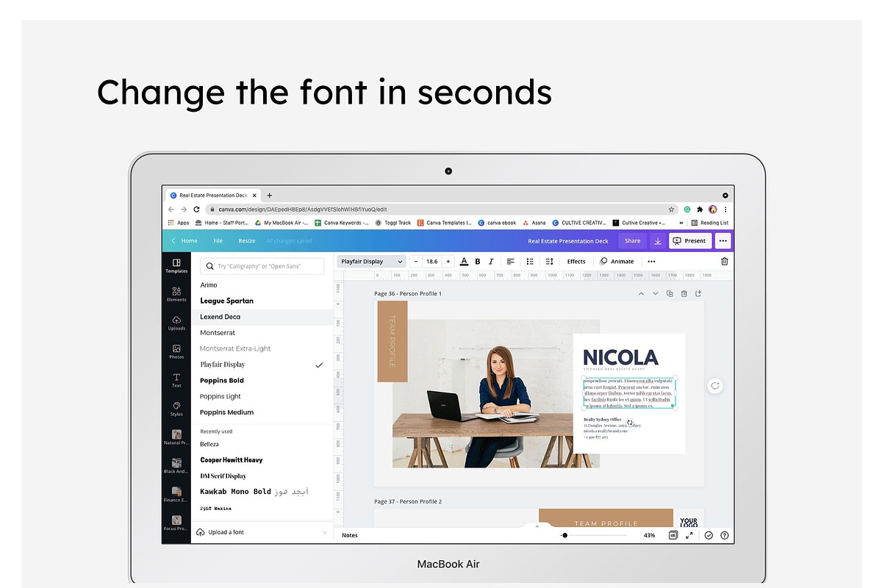Toggle bold formatting
882x588 pixels.
pyautogui.click(x=478, y=261)
